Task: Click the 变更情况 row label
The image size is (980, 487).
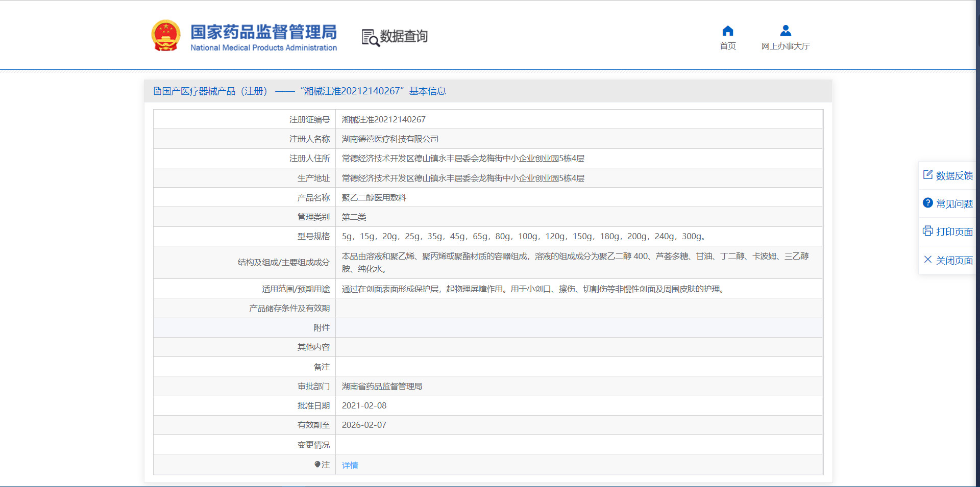Action: coord(314,445)
